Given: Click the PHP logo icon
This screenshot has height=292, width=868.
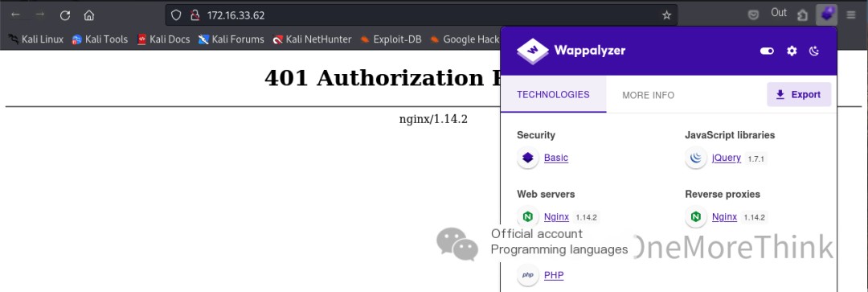Looking at the screenshot, I should coord(527,275).
